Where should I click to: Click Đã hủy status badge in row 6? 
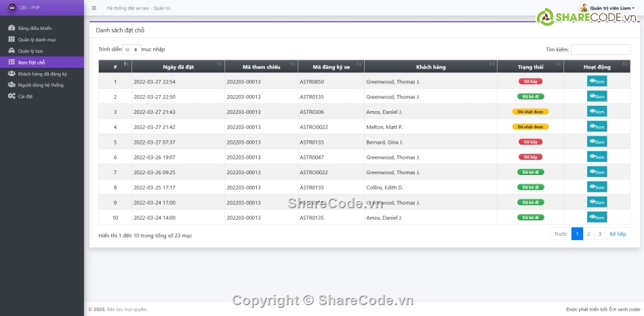(x=530, y=157)
